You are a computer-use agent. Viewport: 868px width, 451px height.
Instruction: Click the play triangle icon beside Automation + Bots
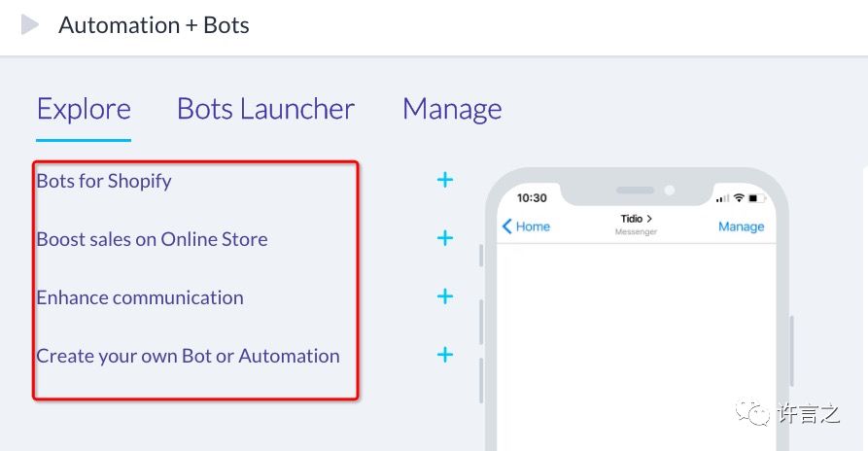tap(30, 25)
